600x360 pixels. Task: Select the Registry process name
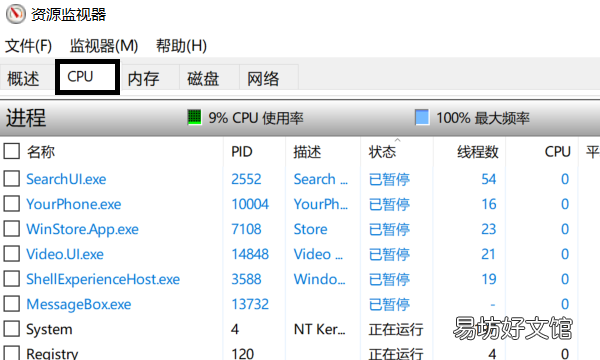coord(52,353)
